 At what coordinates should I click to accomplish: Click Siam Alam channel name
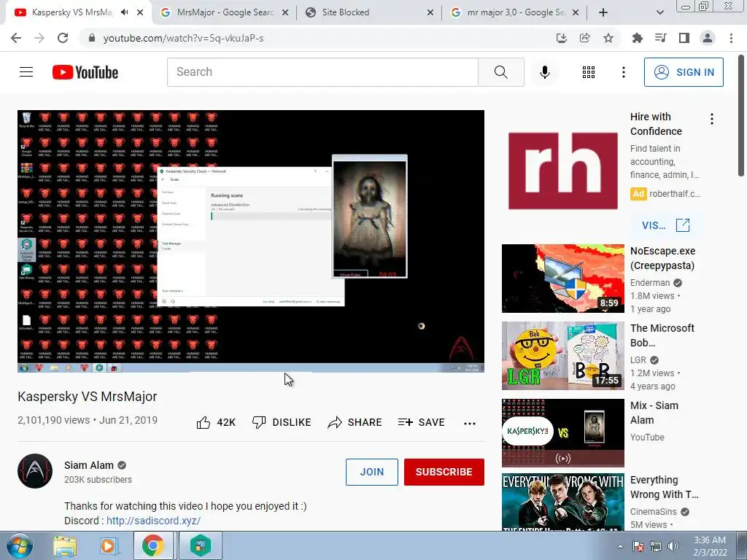click(x=89, y=465)
